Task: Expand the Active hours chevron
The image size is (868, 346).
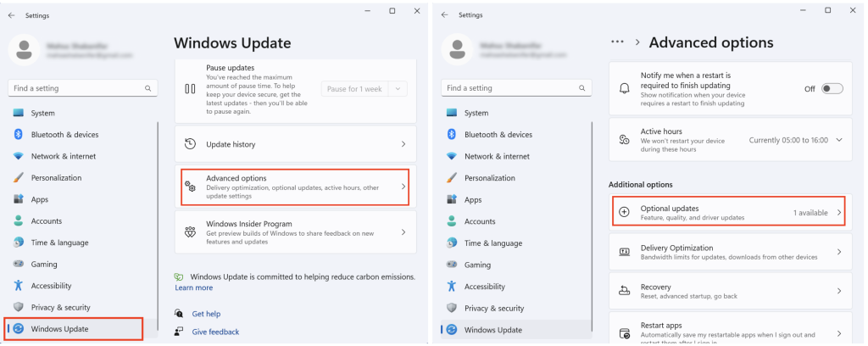Action: (839, 140)
